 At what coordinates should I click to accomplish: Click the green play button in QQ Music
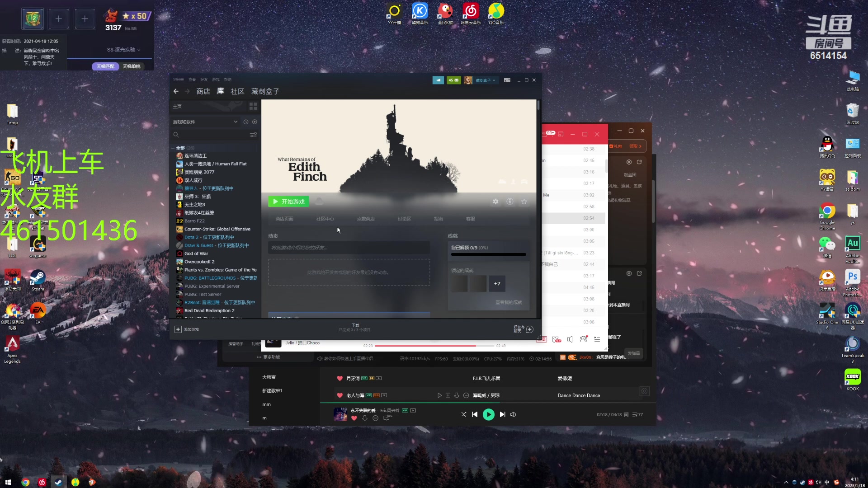tap(489, 414)
